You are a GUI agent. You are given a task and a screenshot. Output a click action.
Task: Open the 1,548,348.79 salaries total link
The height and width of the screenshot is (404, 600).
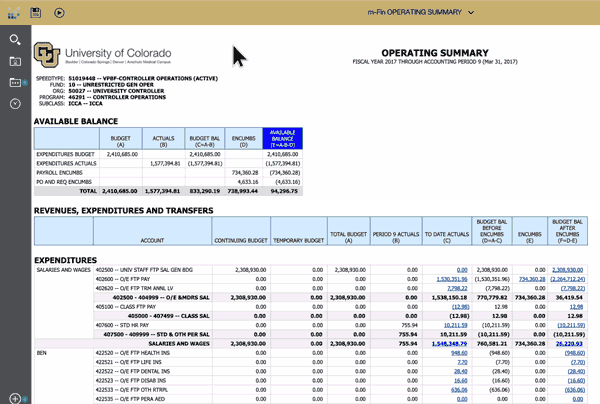point(449,344)
